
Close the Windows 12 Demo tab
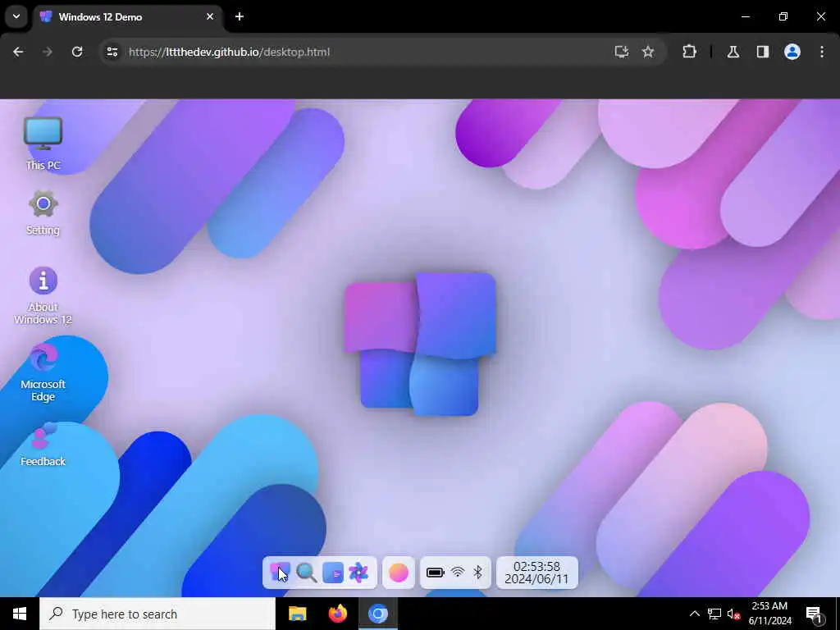[x=210, y=16]
